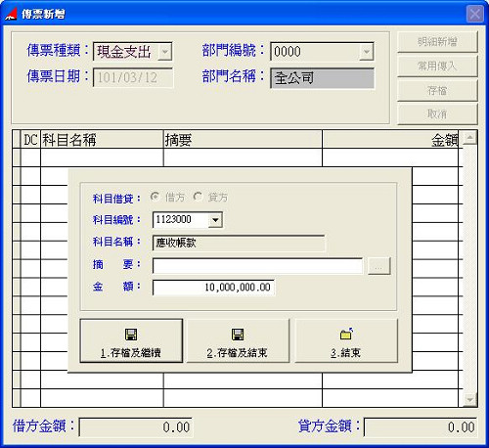Screen dimensions: 489x448
Task: Expand the 部門編號 dropdown arrow
Action: tap(367, 52)
